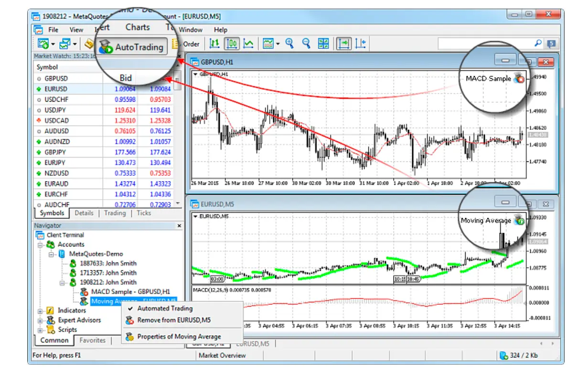
Task: Expand the Scripts tree node
Action: pos(40,330)
